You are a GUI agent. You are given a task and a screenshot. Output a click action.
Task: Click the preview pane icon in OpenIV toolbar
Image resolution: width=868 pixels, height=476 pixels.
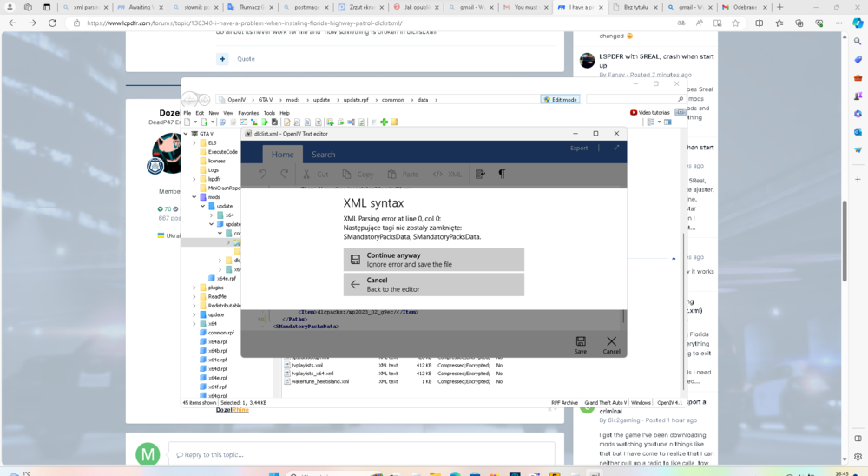coord(667,122)
